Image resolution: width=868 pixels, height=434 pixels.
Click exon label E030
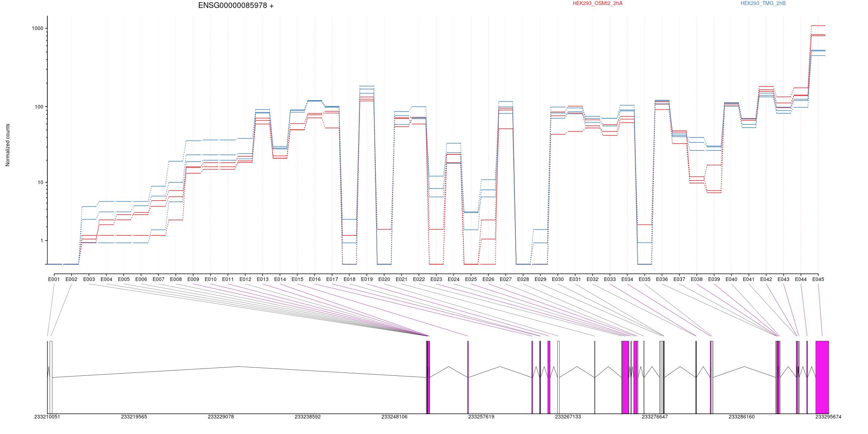[558, 279]
